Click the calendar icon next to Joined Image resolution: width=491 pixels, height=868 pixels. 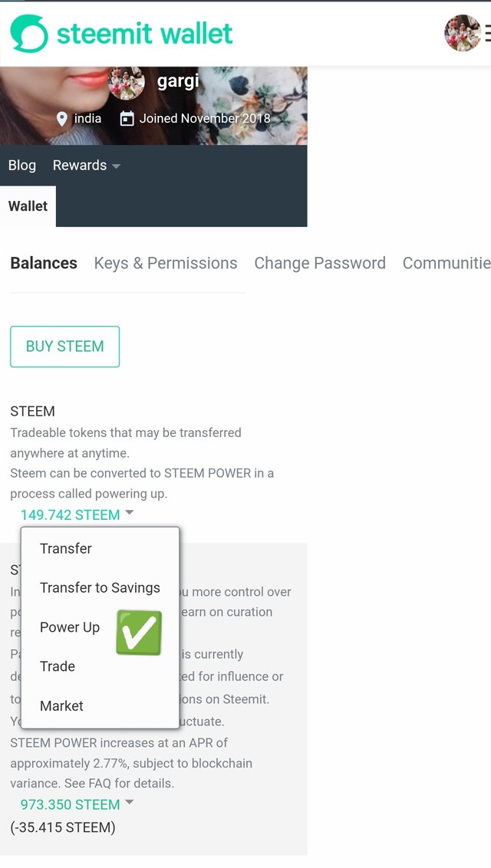point(127,118)
